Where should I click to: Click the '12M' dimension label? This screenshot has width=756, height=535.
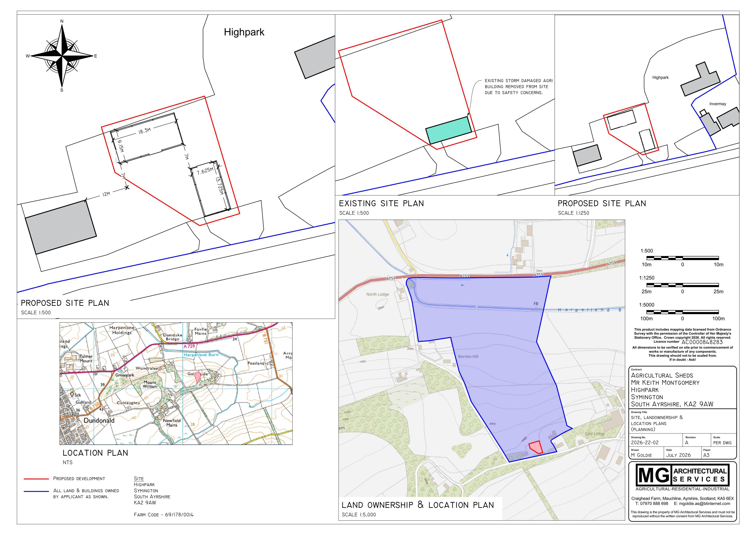[106, 194]
